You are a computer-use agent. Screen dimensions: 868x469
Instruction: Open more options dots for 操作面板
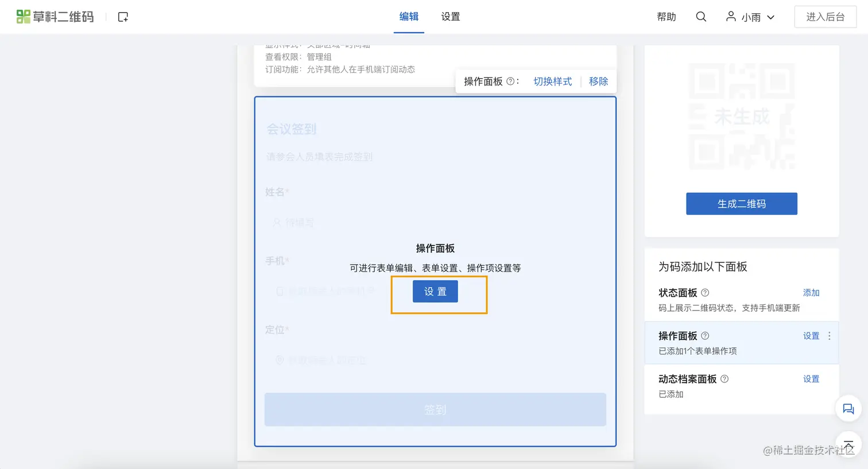(829, 336)
